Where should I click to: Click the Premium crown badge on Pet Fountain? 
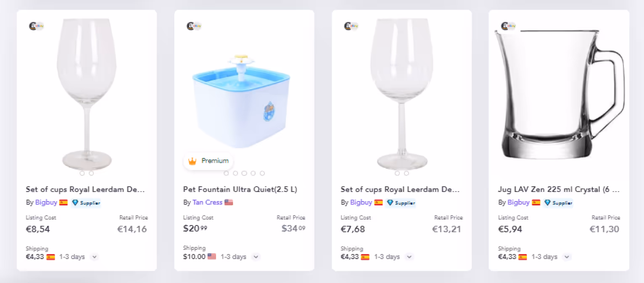point(209,161)
